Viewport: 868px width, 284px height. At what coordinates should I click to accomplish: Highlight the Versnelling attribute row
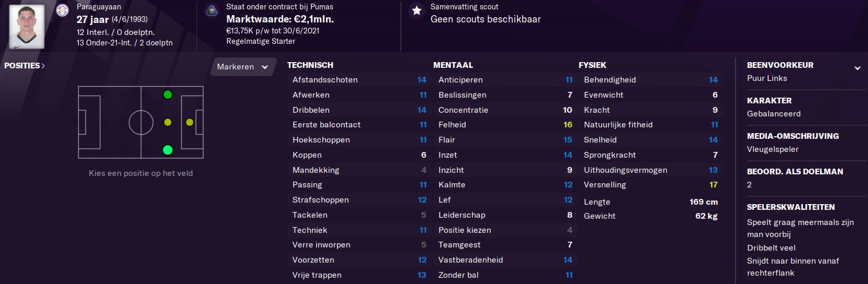(650, 185)
